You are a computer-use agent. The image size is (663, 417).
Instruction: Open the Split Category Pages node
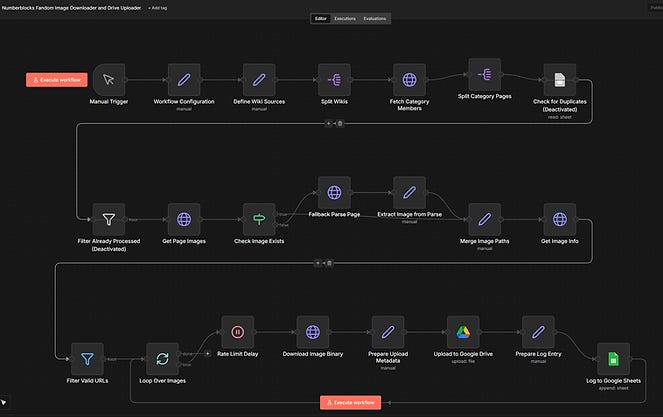(x=485, y=74)
